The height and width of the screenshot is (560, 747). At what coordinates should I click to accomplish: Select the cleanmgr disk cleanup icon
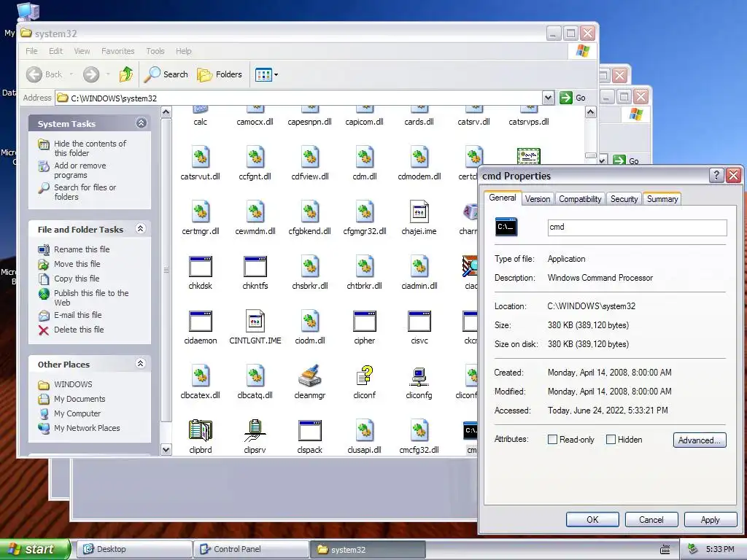point(309,376)
